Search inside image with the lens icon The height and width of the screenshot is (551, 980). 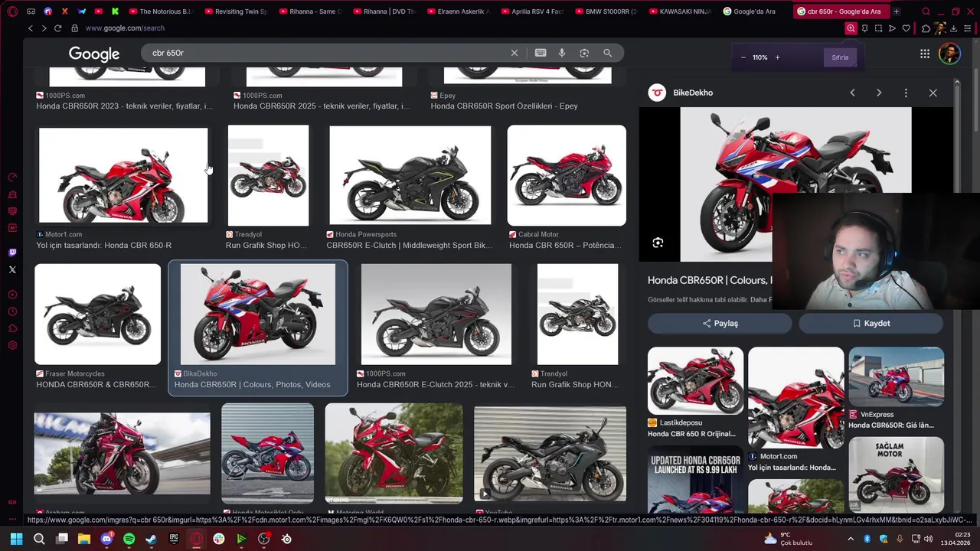pyautogui.click(x=658, y=243)
